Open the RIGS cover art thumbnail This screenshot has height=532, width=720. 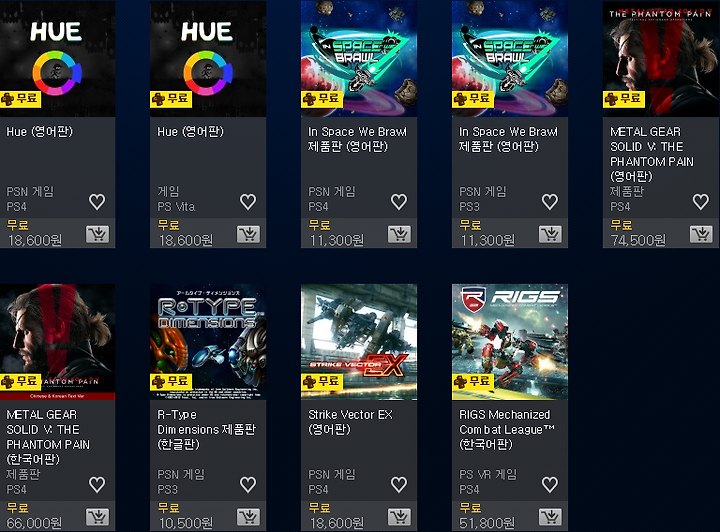(x=510, y=342)
